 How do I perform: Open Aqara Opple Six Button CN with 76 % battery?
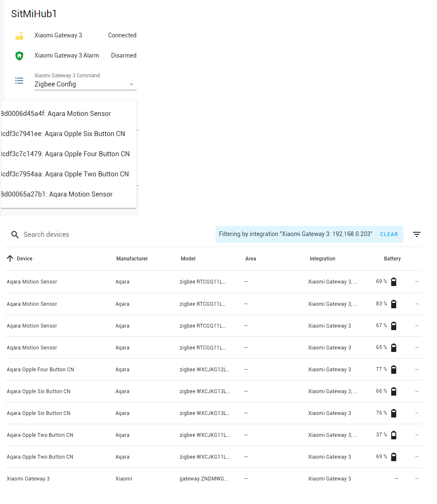39,413
